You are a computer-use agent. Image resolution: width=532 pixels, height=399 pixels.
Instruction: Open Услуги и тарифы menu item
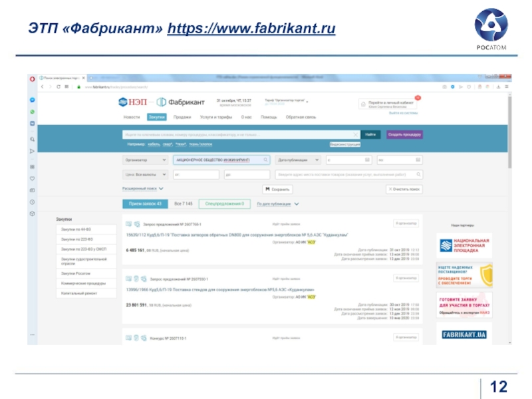tap(216, 117)
